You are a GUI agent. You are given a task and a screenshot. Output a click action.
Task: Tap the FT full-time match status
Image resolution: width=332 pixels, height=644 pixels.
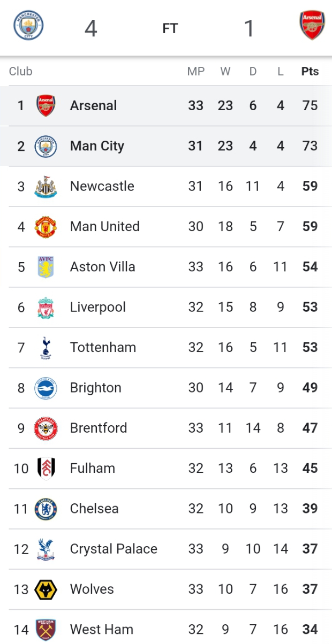coord(170,28)
